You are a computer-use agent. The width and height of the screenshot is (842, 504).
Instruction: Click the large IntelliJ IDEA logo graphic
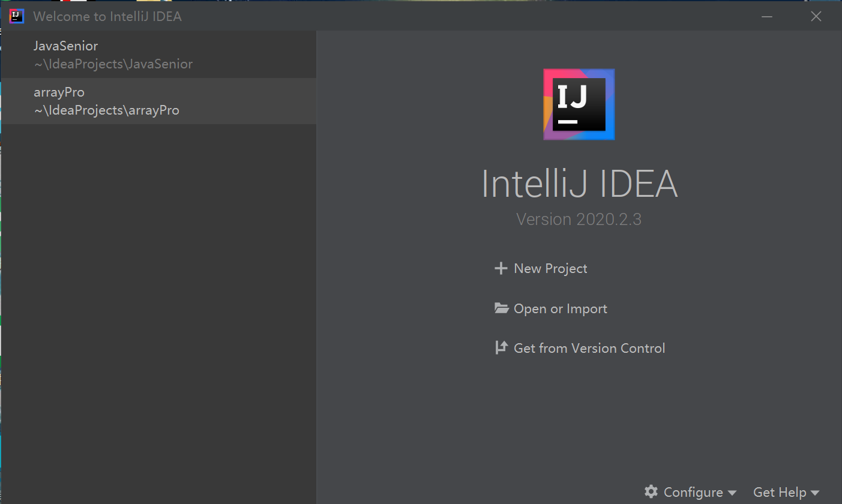[x=579, y=104]
